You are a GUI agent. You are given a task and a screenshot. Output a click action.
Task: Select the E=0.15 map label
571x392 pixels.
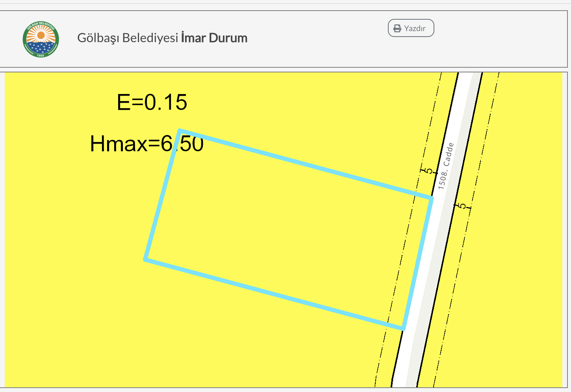point(152,102)
